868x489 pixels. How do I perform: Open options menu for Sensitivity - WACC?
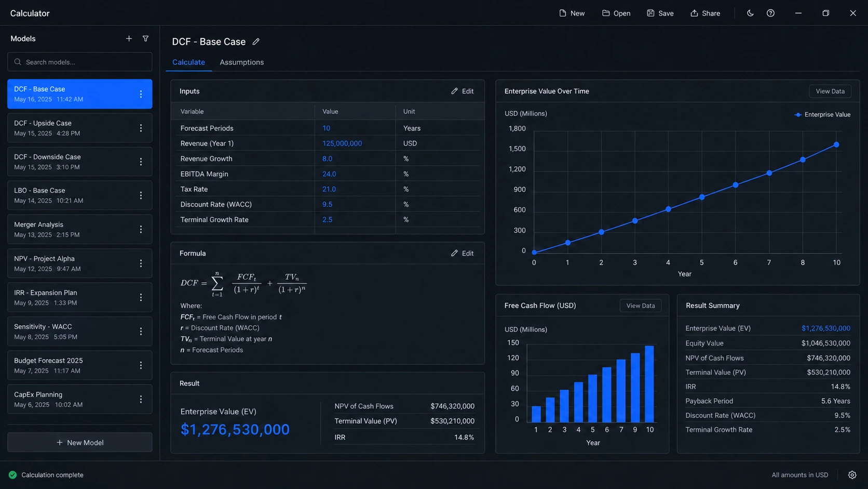(141, 332)
